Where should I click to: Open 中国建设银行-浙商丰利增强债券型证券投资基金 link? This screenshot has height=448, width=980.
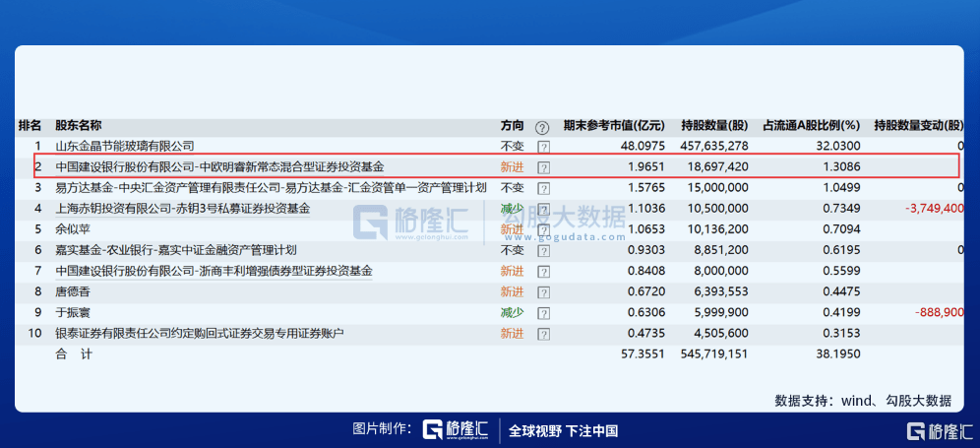pos(214,271)
